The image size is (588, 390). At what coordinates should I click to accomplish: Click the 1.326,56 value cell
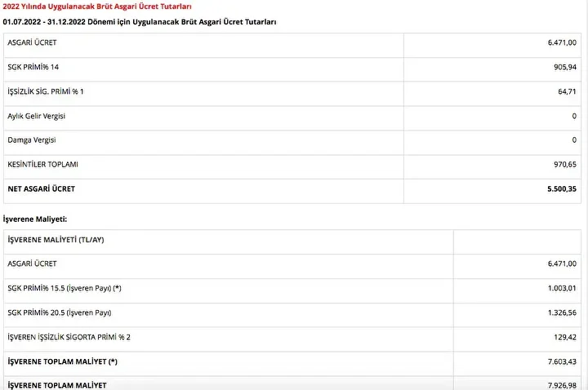pos(561,312)
